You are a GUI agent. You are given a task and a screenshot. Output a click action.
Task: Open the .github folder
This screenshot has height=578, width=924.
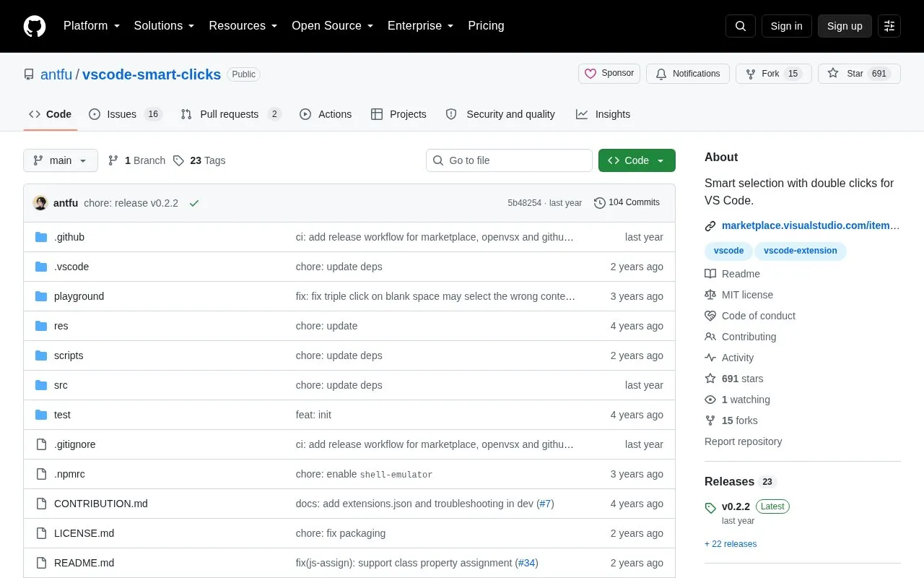tap(69, 237)
